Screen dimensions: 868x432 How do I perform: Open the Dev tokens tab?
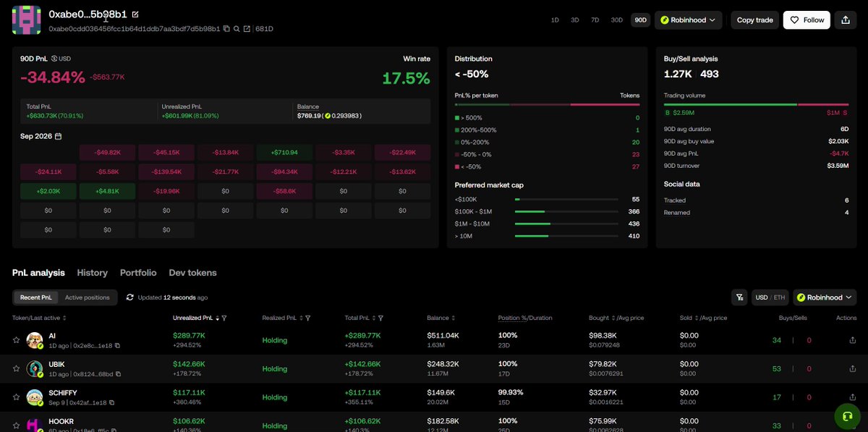point(192,273)
